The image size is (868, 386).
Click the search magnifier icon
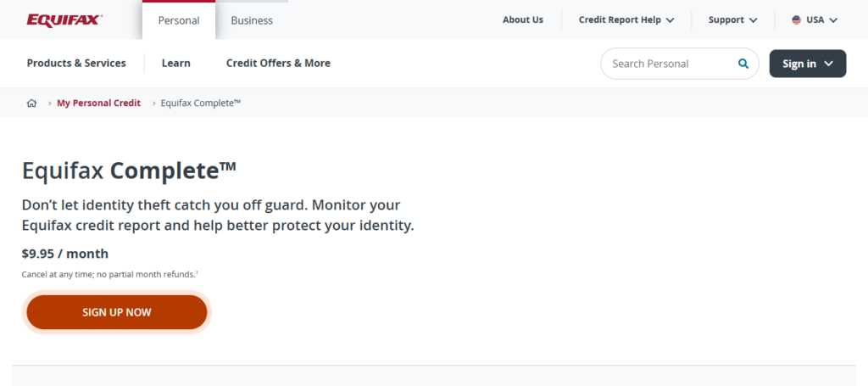[x=743, y=64]
